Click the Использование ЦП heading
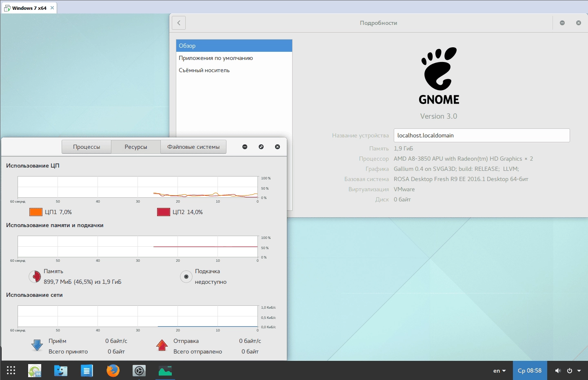Image resolution: width=588 pixels, height=380 pixels. (33, 166)
